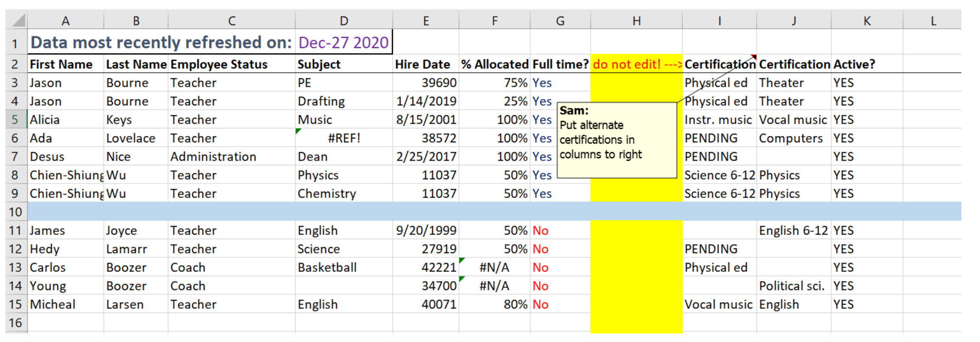Select column H header
The height and width of the screenshot is (342, 980).
pos(636,20)
